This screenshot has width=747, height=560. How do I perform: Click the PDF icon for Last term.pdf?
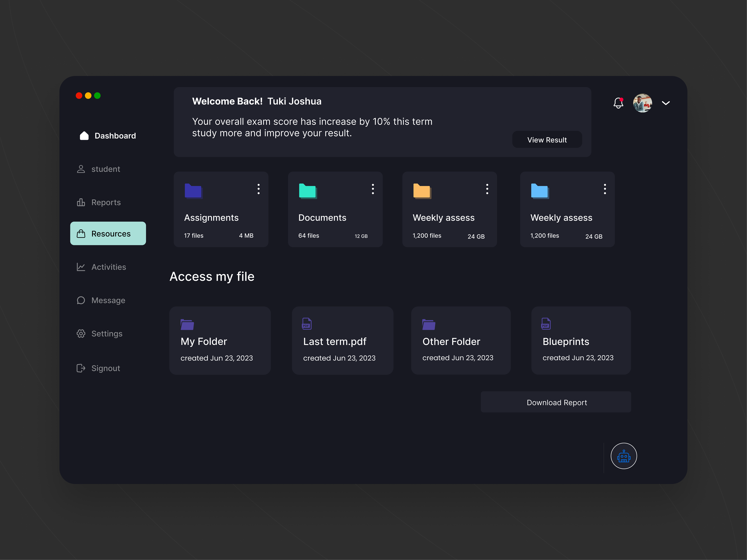pyautogui.click(x=307, y=324)
